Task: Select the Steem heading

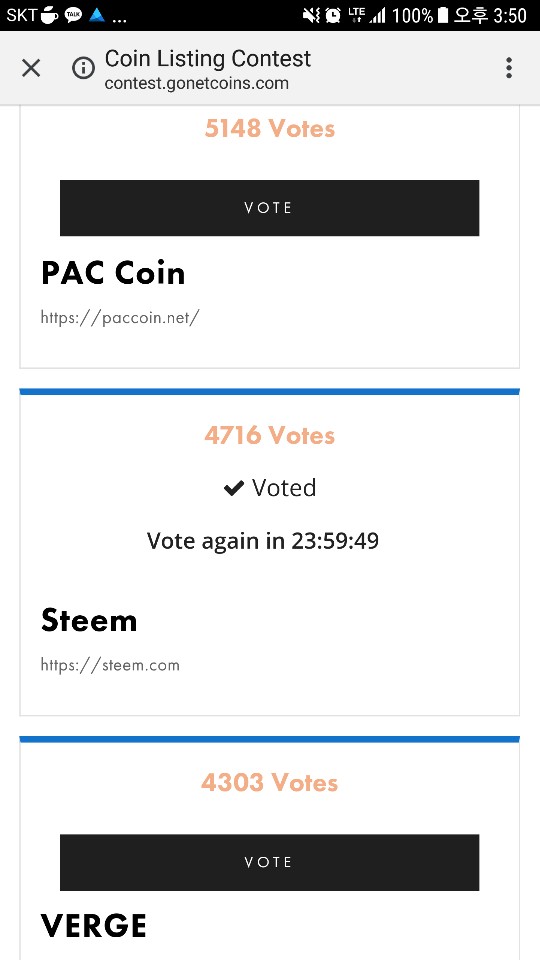Action: [x=89, y=621]
